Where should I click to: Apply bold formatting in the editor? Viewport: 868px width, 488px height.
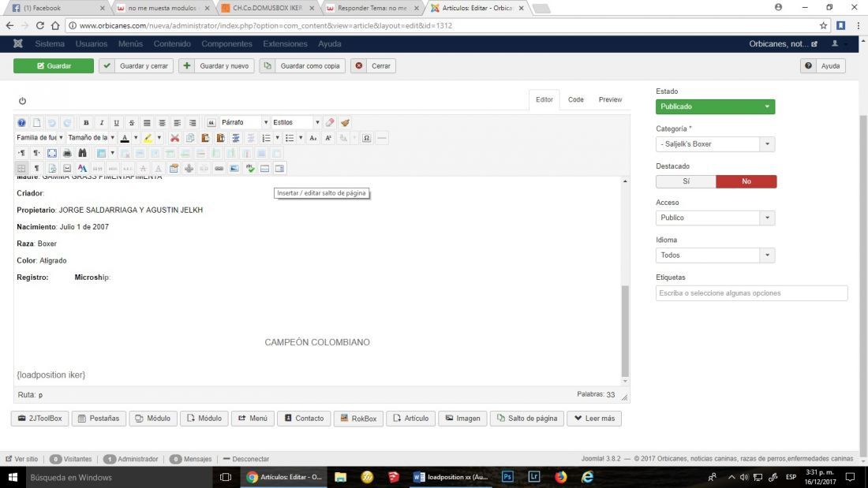pyautogui.click(x=86, y=123)
